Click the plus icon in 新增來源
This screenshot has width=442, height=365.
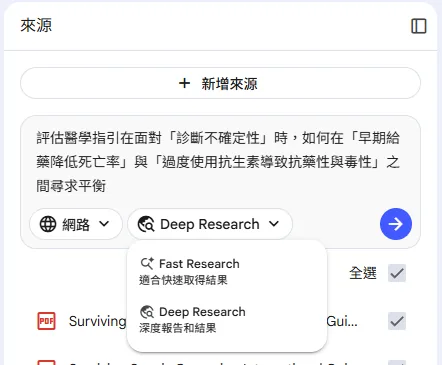point(184,83)
